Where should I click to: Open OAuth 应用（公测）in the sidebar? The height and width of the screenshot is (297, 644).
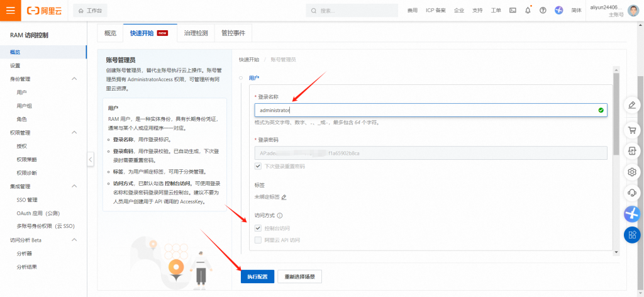point(38,213)
